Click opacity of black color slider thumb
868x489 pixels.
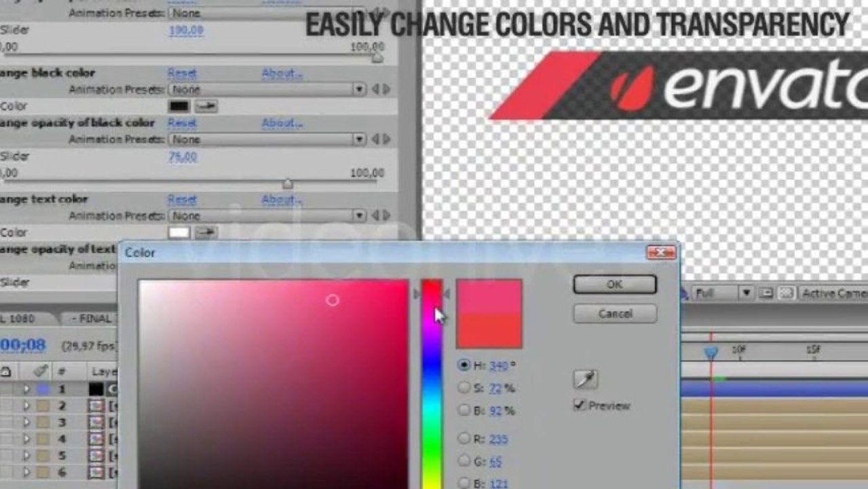click(x=288, y=184)
